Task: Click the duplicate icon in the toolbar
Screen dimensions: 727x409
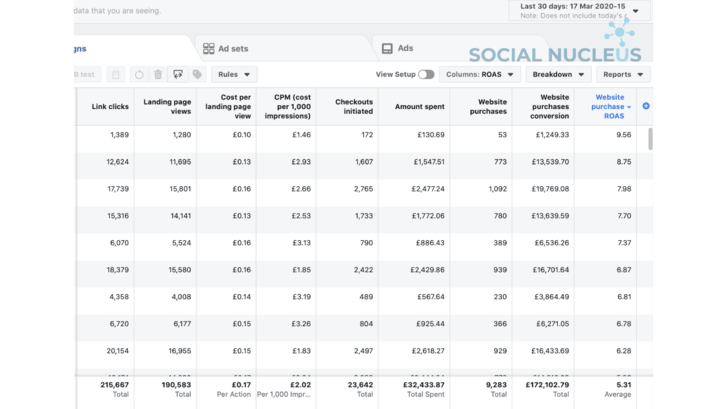Action: 117,74
